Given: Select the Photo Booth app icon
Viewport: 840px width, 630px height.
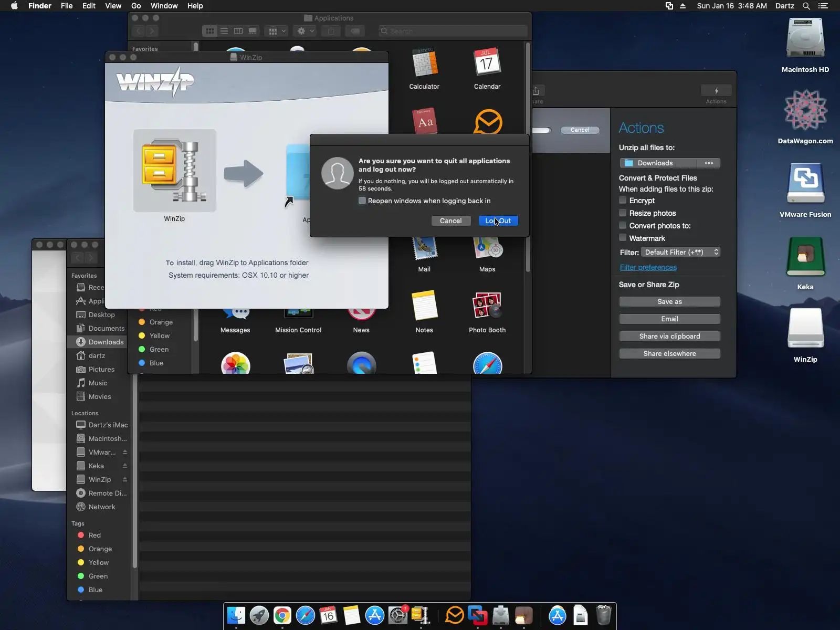Looking at the screenshot, I should click(x=487, y=306).
